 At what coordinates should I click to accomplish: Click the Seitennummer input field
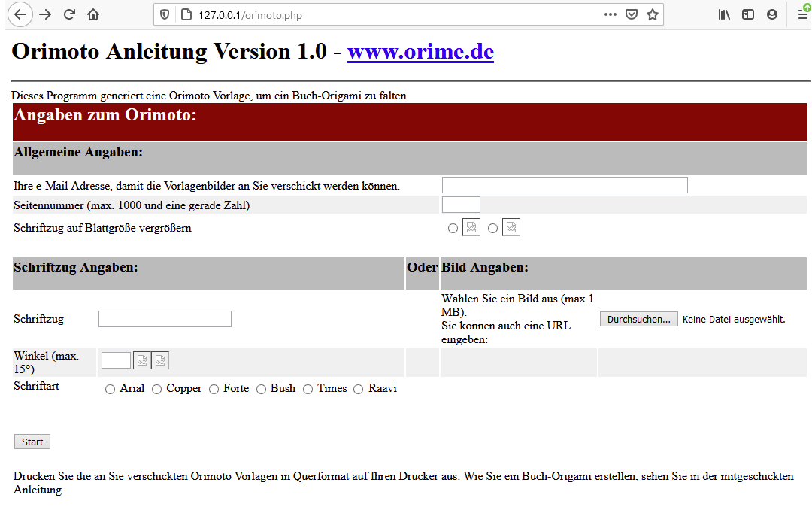coord(461,205)
